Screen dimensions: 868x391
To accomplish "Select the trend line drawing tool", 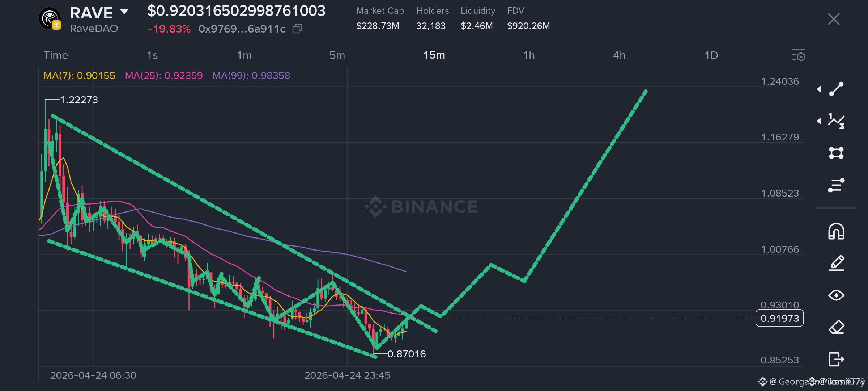I will tap(836, 89).
